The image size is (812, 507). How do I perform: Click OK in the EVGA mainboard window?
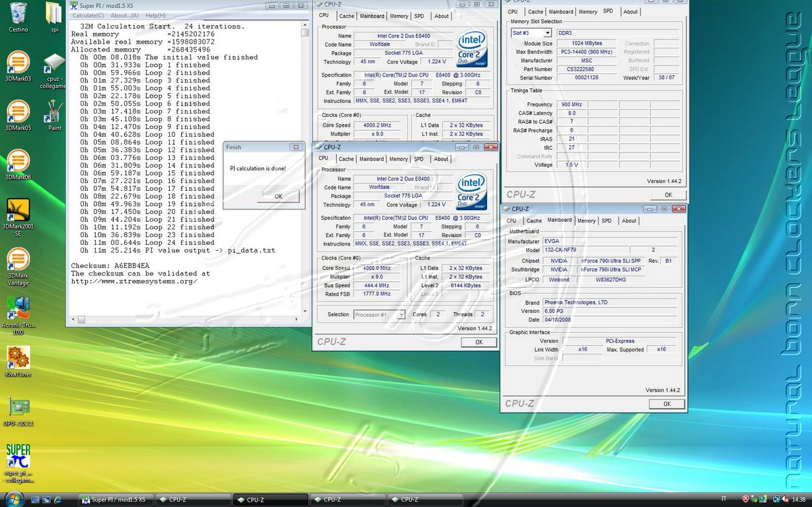(667, 404)
